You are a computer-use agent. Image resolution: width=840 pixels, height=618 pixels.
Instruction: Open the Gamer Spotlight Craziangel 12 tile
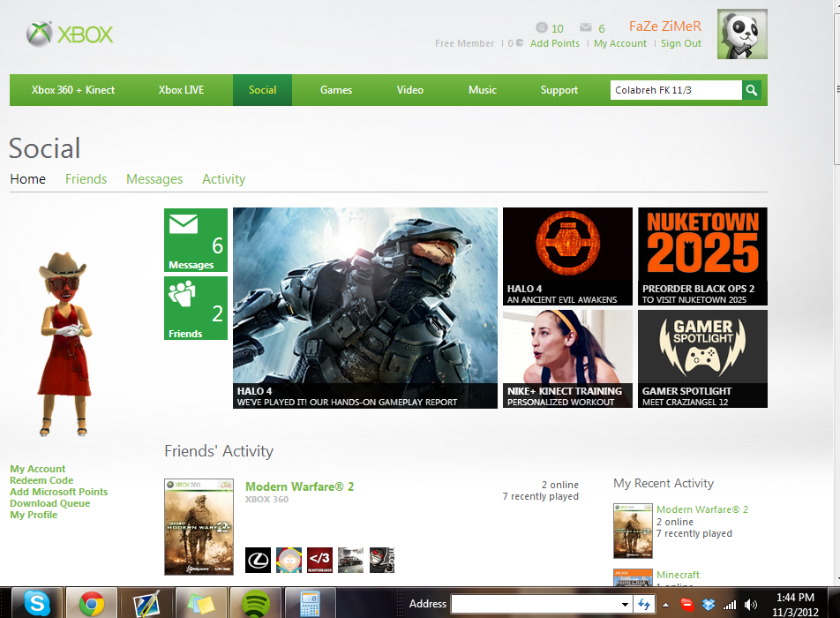tap(702, 359)
